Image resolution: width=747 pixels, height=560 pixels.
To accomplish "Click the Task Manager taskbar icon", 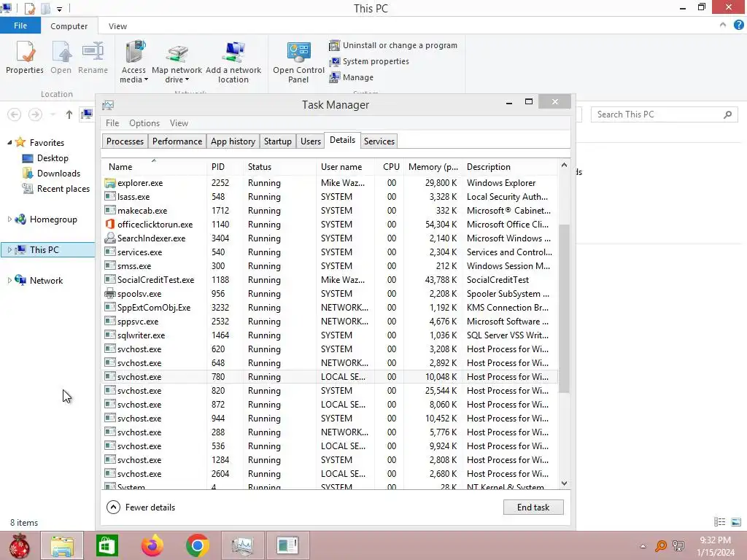I will [x=242, y=545].
